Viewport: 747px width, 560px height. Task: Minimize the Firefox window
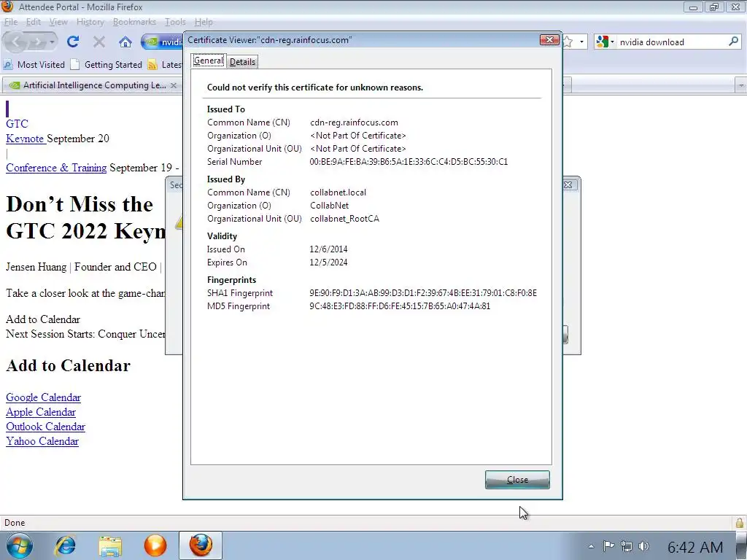tap(693, 7)
